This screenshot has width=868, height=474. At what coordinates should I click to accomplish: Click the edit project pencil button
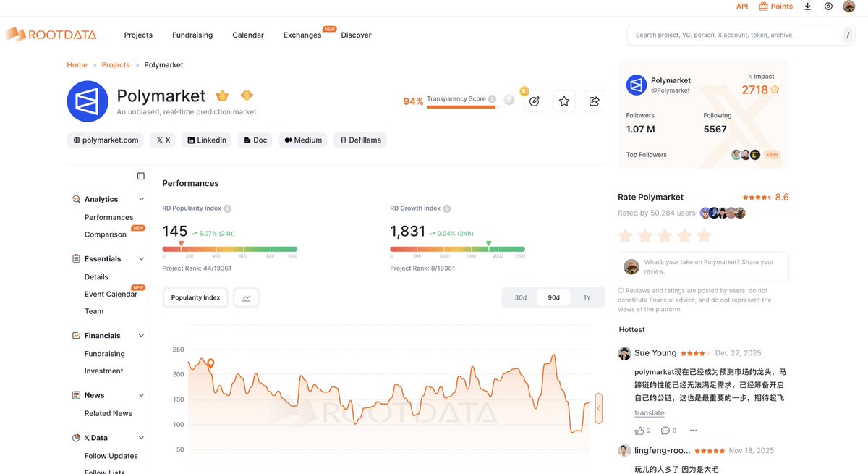[x=534, y=101]
